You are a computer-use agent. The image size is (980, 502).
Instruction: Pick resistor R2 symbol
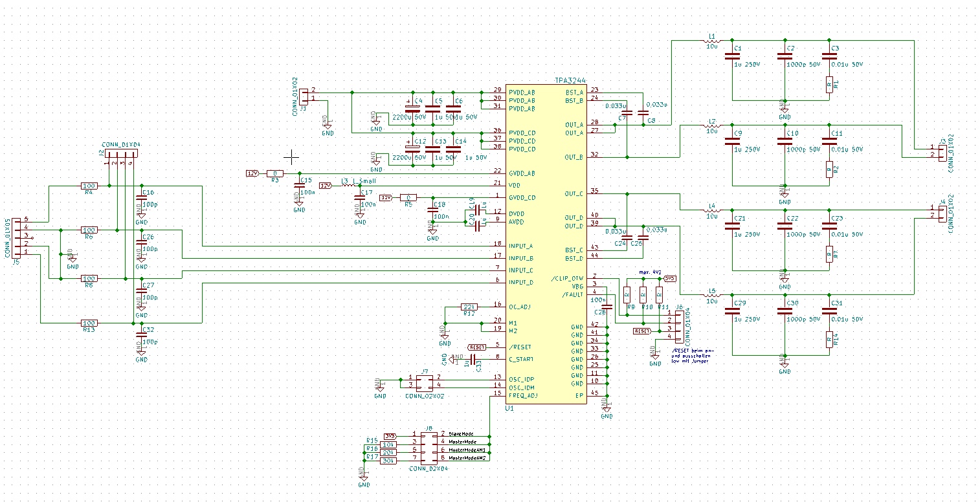click(x=829, y=169)
